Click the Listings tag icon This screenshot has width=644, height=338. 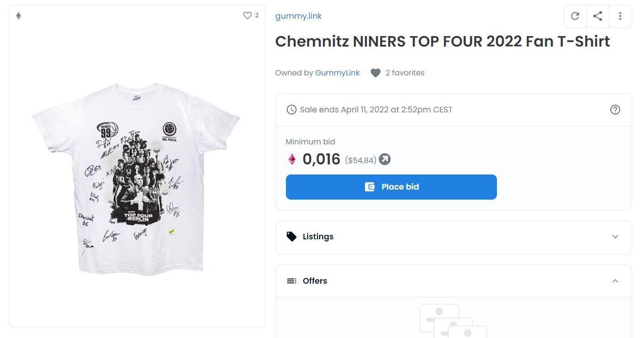pos(291,237)
